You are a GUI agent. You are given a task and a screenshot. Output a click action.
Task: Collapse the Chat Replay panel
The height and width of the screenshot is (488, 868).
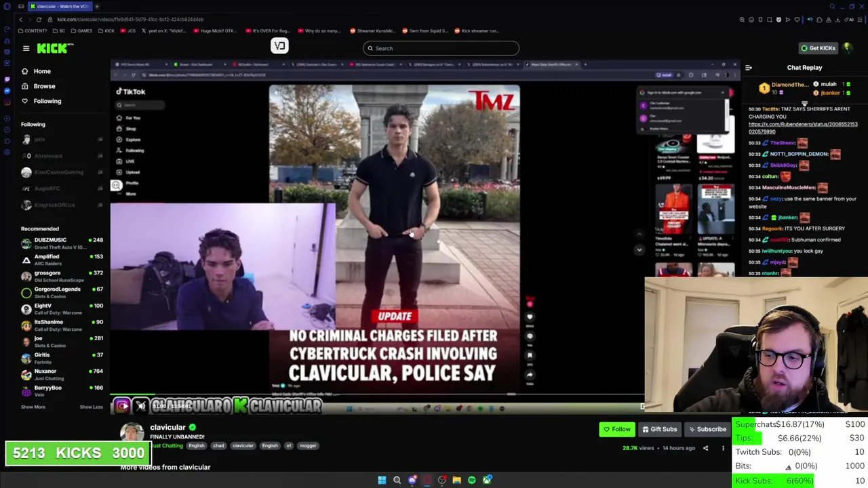[x=749, y=68]
